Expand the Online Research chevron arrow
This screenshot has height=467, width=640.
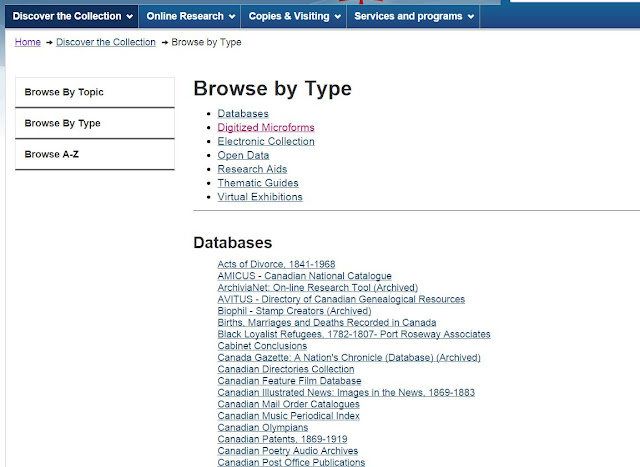[232, 17]
